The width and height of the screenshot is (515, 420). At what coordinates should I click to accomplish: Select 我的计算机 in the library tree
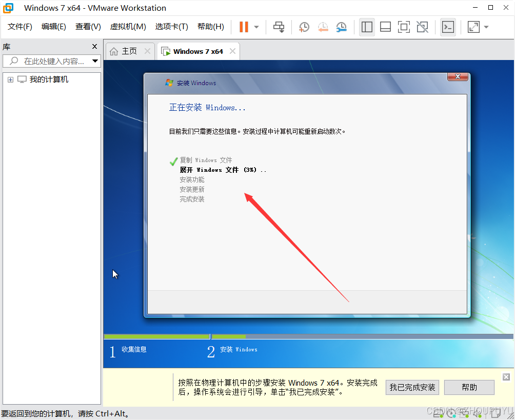point(49,79)
